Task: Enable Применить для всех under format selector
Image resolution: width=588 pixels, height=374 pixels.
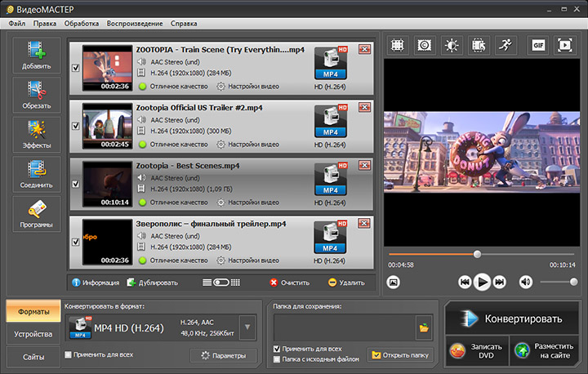Action: coord(69,354)
